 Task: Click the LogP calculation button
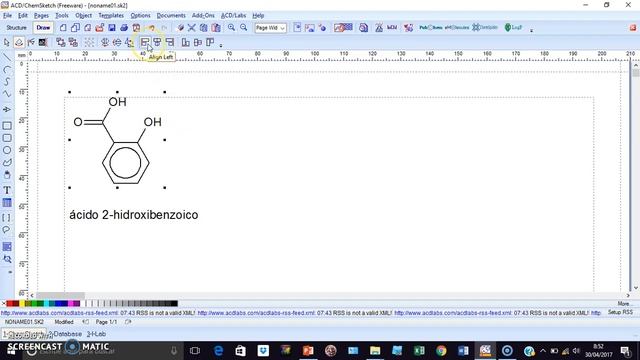coord(513,28)
